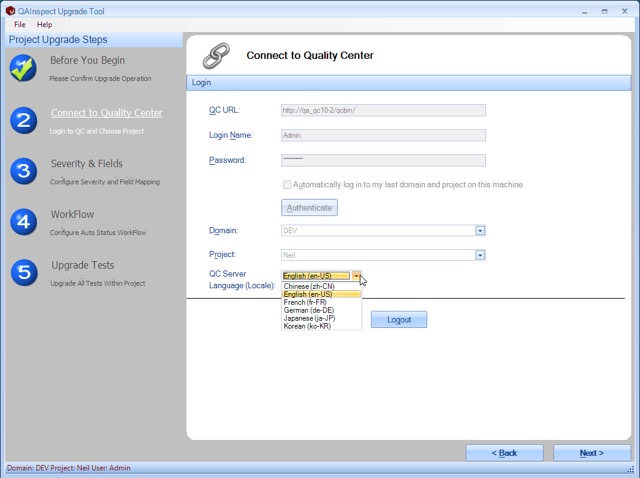This screenshot has width=640, height=478.
Task: Click the step 4 blue circle icon
Action: (24, 222)
